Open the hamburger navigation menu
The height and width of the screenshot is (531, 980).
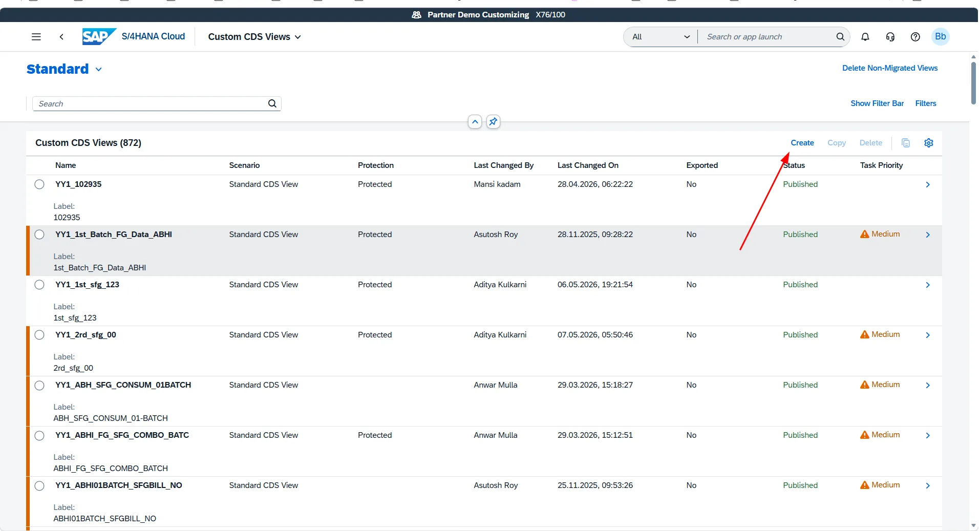(x=36, y=37)
